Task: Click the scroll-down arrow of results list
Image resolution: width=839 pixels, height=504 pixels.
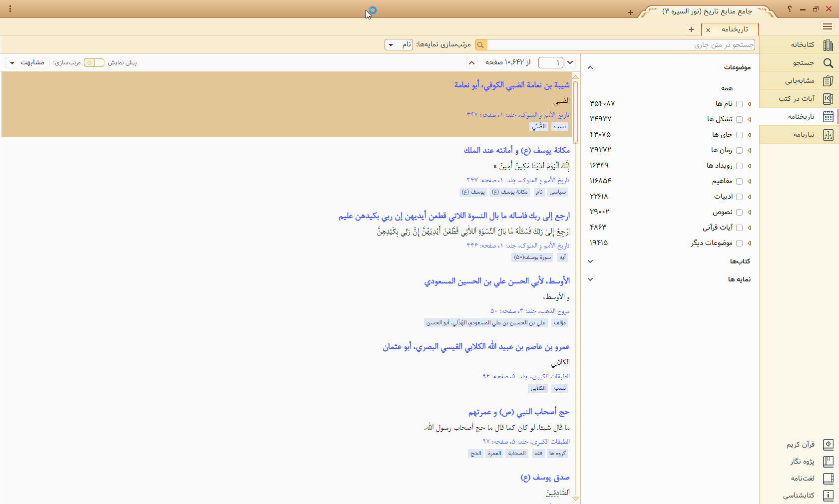Action: (x=575, y=499)
